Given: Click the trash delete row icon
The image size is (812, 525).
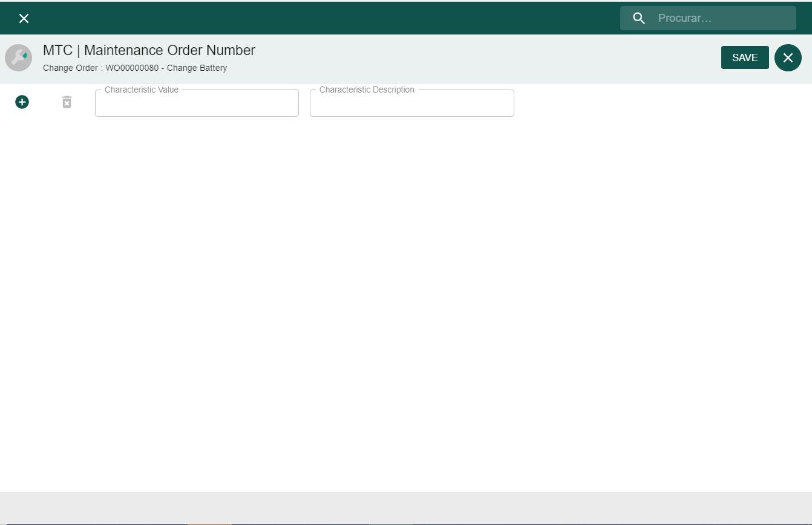Looking at the screenshot, I should click(x=67, y=102).
